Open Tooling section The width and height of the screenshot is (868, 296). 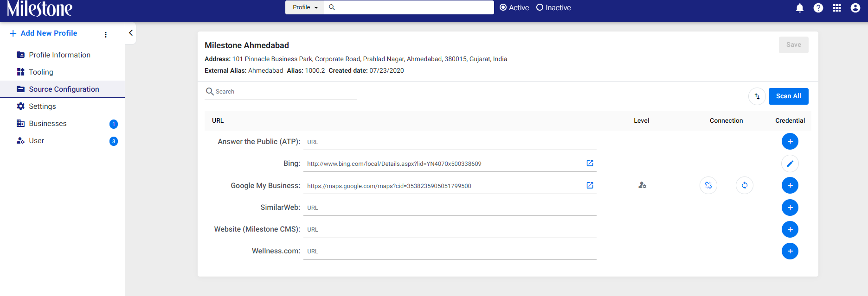click(62, 72)
